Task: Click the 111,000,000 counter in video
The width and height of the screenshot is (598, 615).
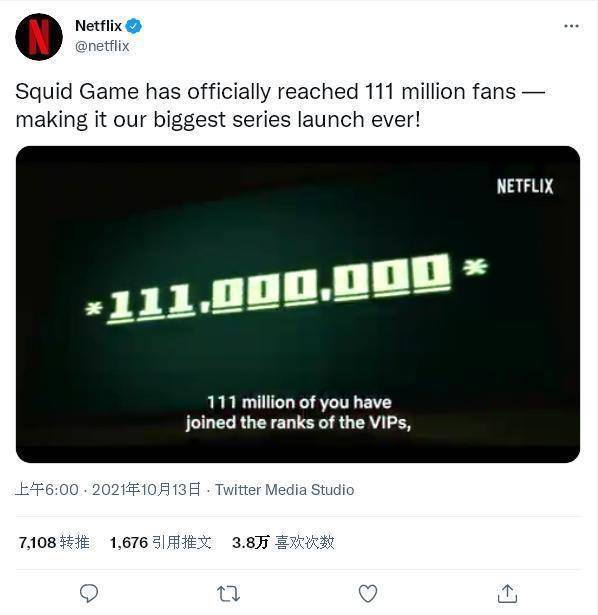Action: [286, 288]
